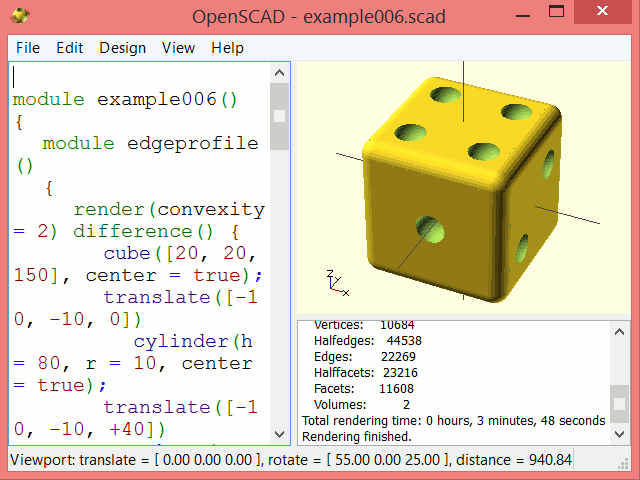This screenshot has width=640, height=480.
Task: Click the text cursor line at editor top
Action: (14, 77)
